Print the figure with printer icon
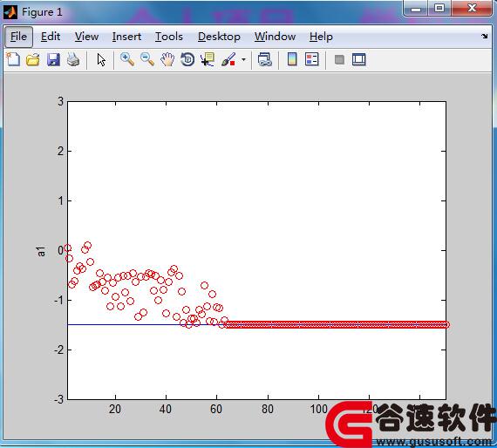 tap(73, 59)
